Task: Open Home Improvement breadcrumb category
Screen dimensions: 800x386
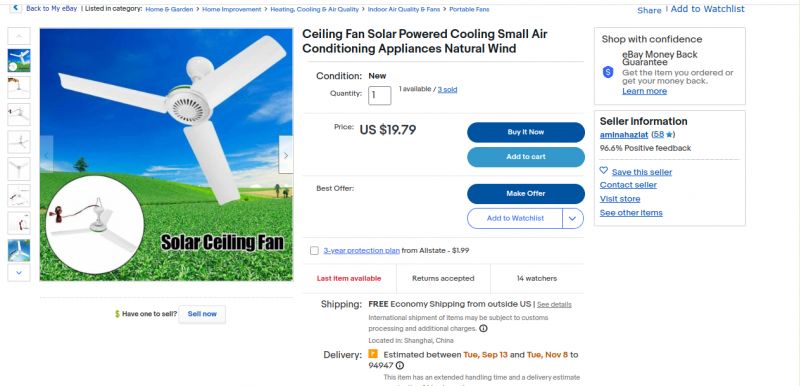Action: 232,9
